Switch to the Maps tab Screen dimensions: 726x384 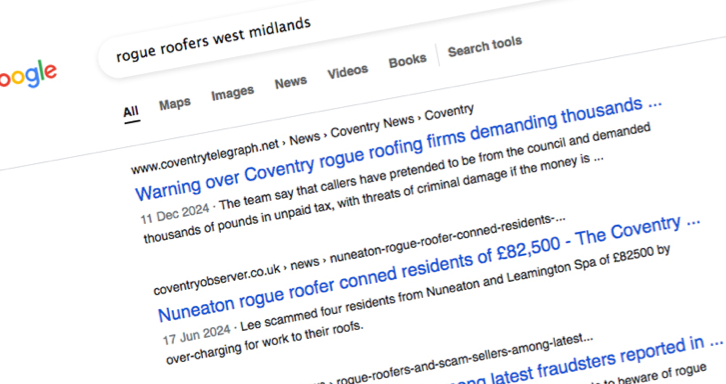175,103
